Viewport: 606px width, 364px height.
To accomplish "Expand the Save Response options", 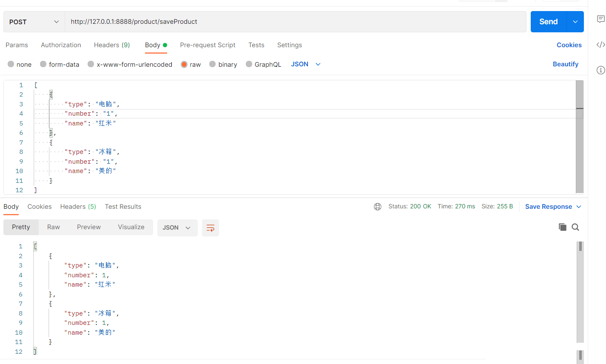I will pyautogui.click(x=579, y=207).
